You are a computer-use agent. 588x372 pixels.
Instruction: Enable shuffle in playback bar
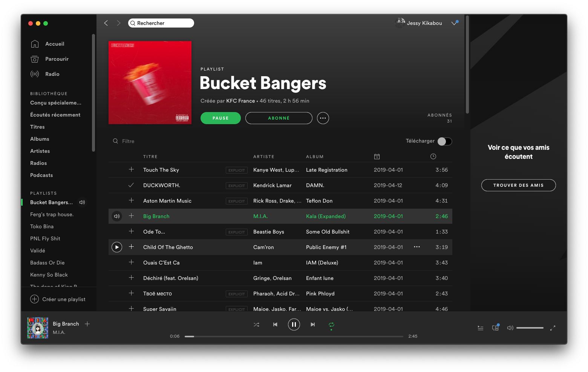256,324
